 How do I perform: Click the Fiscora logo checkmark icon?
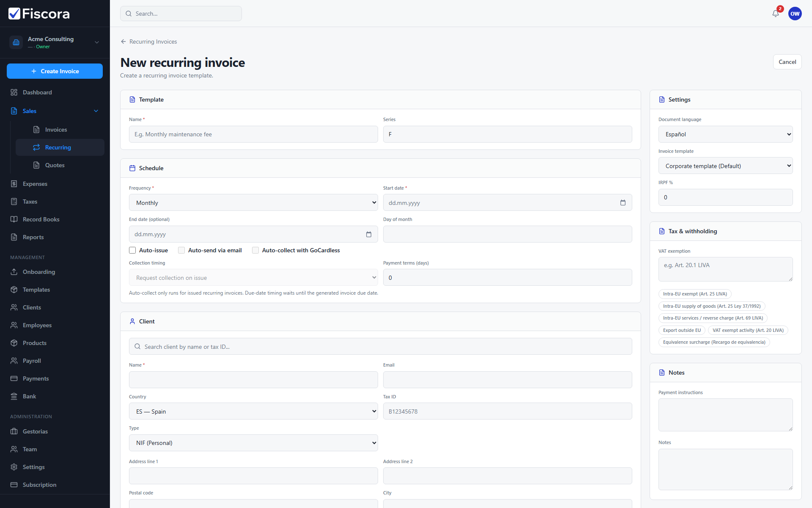tap(14, 14)
